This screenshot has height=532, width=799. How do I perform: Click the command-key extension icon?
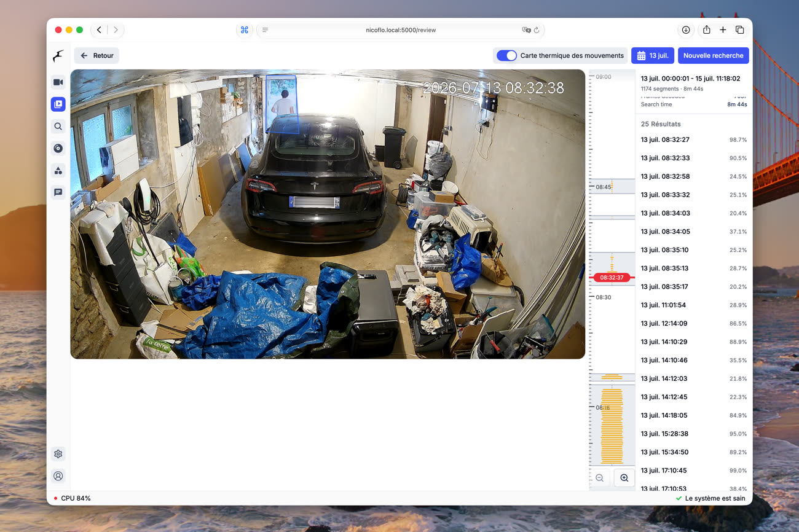[244, 29]
